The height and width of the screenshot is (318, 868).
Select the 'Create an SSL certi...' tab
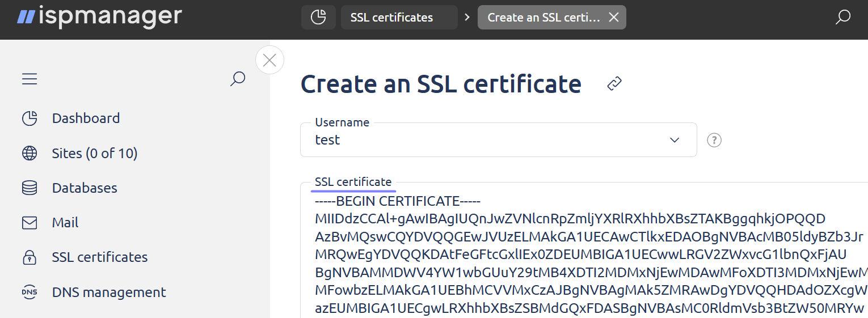point(543,18)
